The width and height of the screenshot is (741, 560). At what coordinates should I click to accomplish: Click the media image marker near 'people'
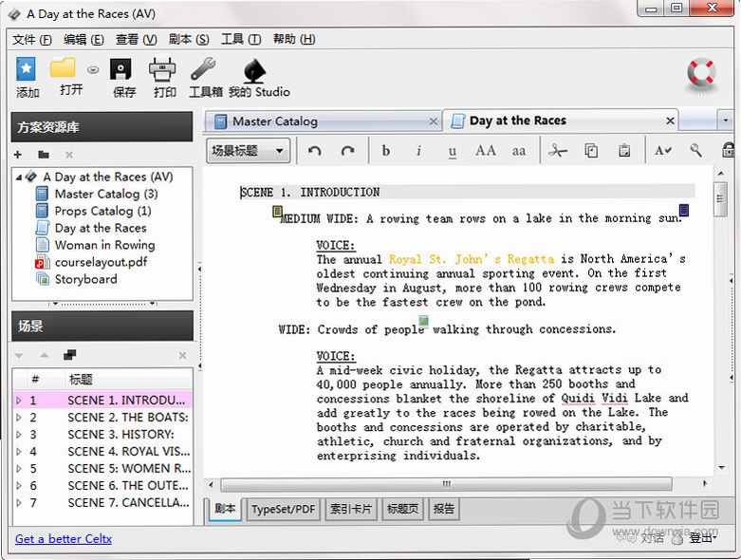pyautogui.click(x=423, y=322)
